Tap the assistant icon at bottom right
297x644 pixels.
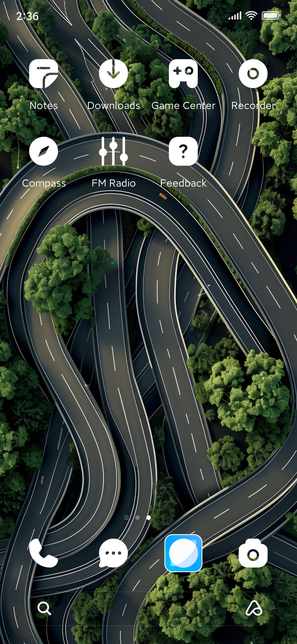[x=254, y=608]
